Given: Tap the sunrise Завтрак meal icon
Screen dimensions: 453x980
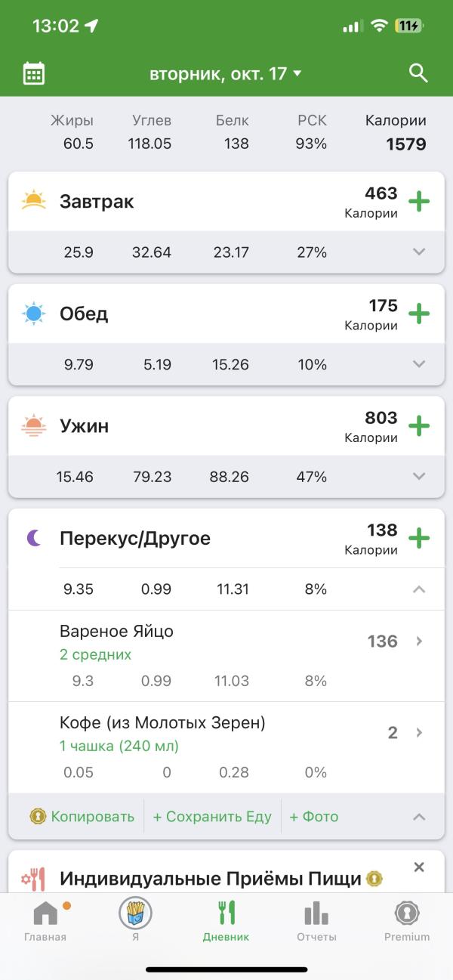Looking at the screenshot, I should pyautogui.click(x=34, y=201).
